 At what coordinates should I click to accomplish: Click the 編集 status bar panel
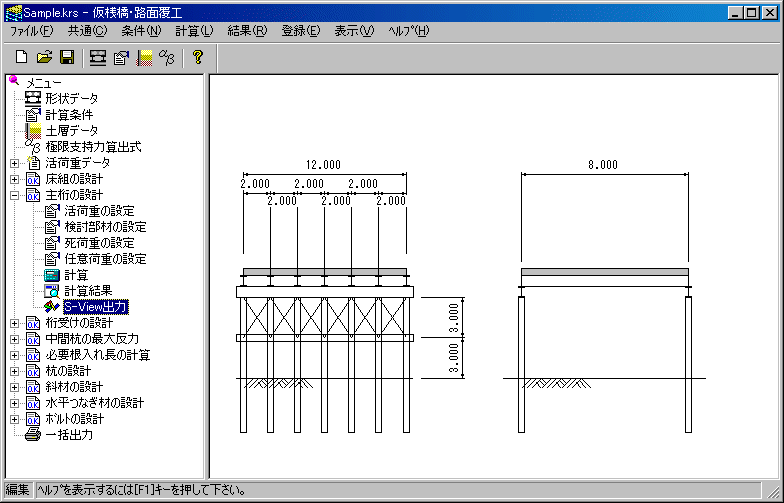(18, 490)
